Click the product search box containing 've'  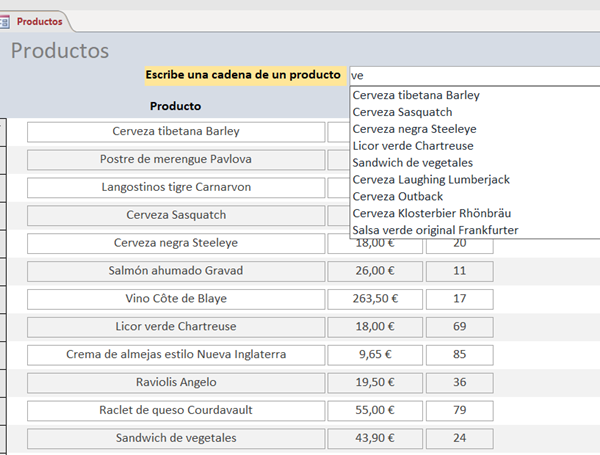[470, 75]
